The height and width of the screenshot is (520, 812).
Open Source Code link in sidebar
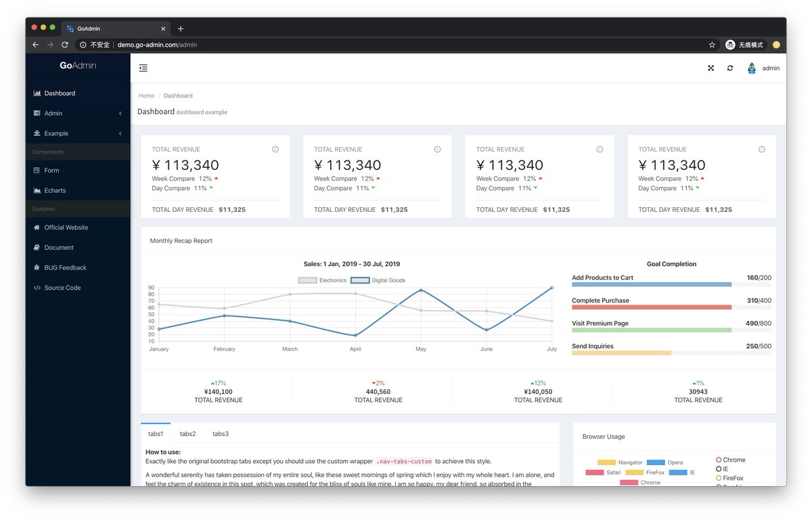click(x=78, y=288)
